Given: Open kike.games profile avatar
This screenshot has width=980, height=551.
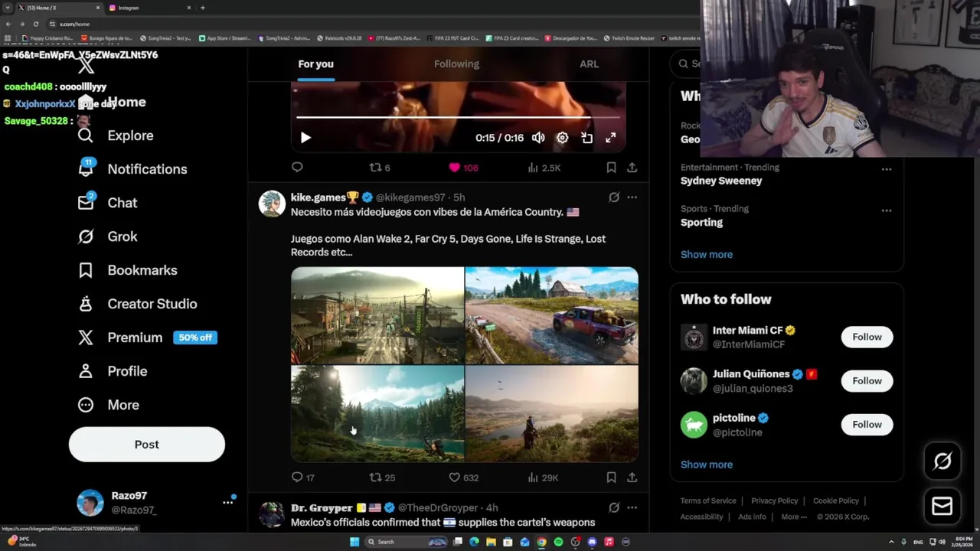Looking at the screenshot, I should coord(272,204).
